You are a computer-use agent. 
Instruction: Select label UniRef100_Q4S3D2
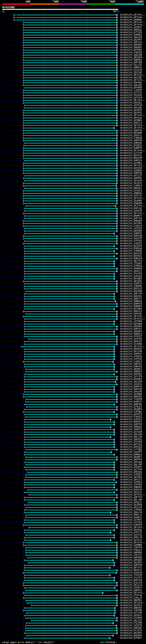point(131,77)
